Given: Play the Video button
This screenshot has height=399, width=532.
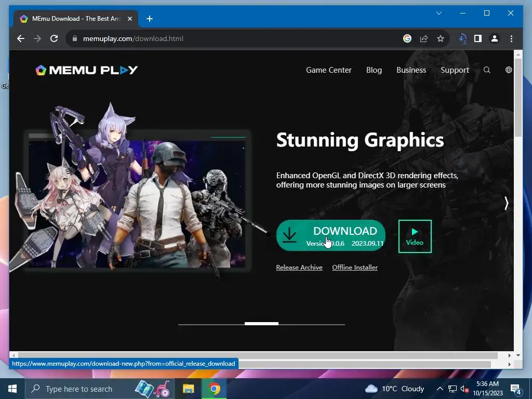Looking at the screenshot, I should pos(415,236).
